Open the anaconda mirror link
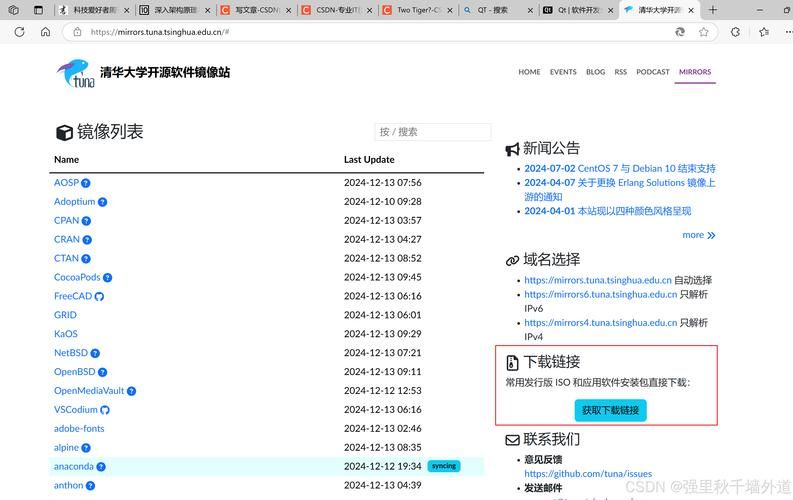793x500 pixels. (74, 467)
